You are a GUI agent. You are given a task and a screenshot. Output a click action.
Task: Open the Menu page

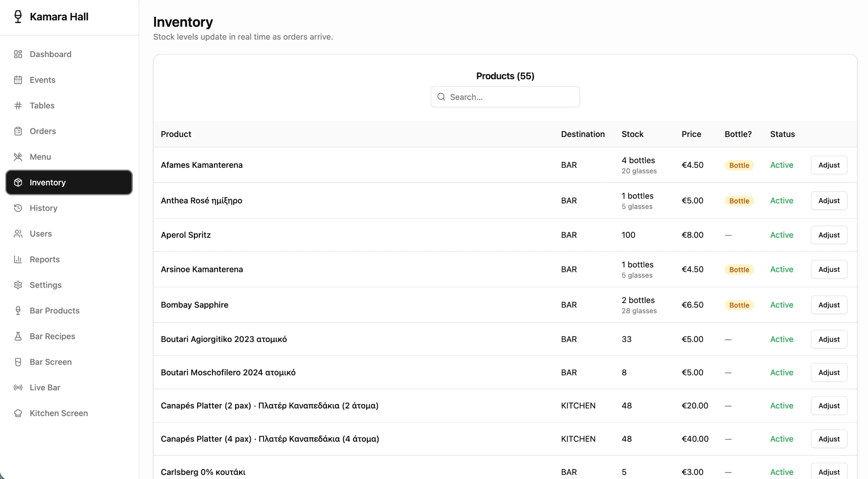click(x=69, y=157)
